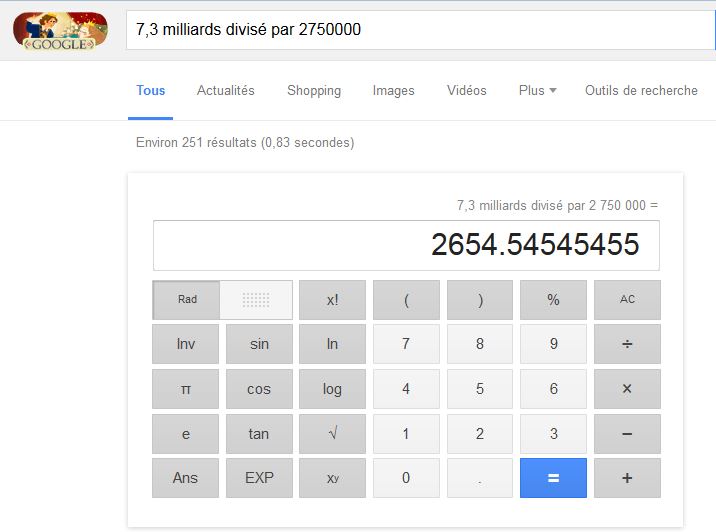The width and height of the screenshot is (716, 532).
Task: Click the addition operator key
Action: click(627, 478)
